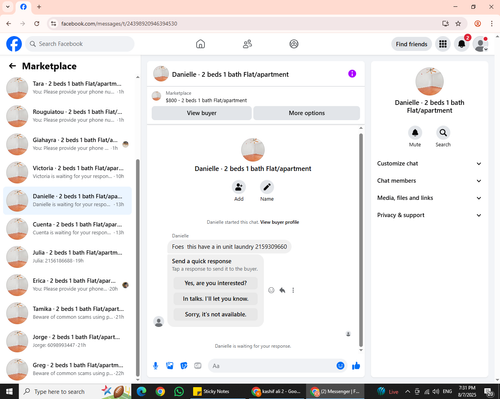
Task: Edit the chat Name pencil icon
Action: click(267, 187)
